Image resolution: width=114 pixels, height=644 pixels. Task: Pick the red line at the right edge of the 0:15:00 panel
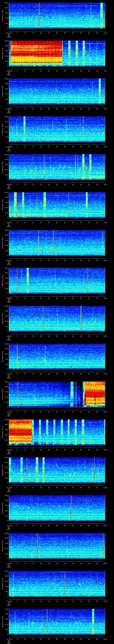click(x=103, y=546)
